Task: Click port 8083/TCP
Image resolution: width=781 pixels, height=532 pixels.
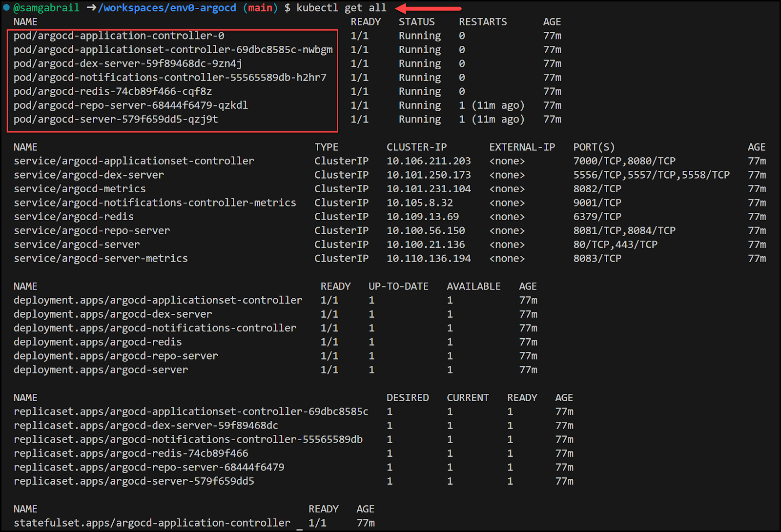Action: (597, 258)
